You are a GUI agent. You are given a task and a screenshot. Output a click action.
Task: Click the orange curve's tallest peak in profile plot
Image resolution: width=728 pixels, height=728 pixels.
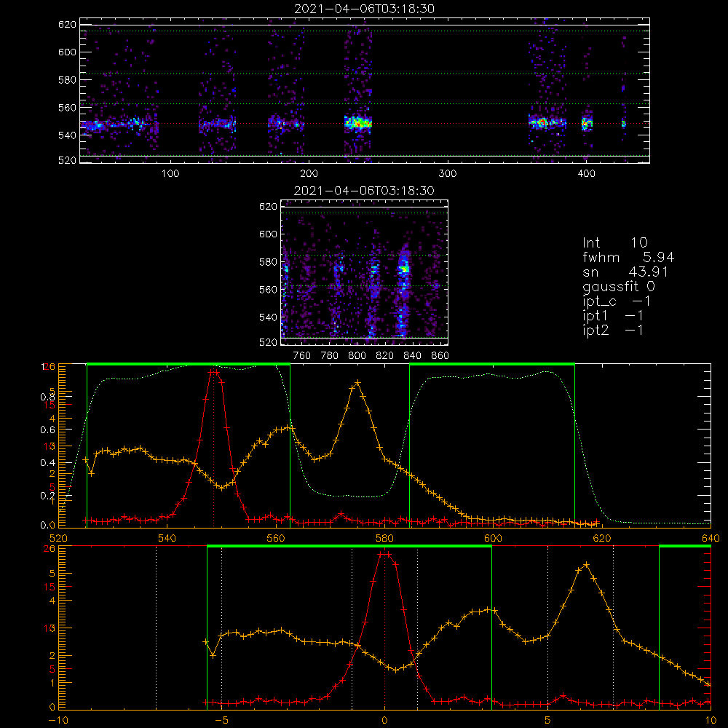(x=357, y=383)
